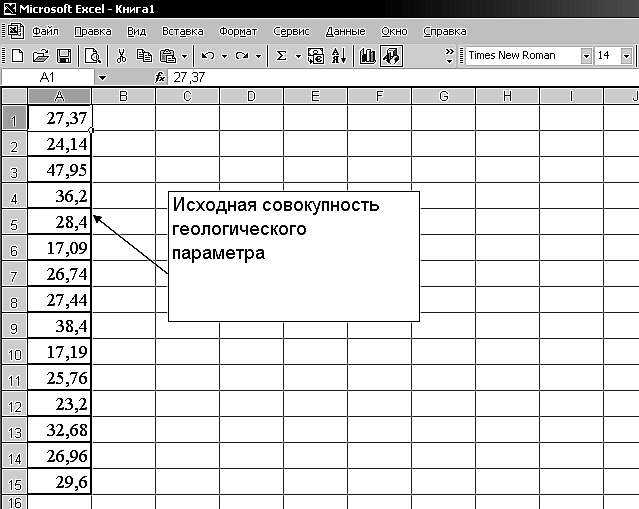Open a file with the Open folder icon
The height and width of the screenshot is (509, 639).
40,55
